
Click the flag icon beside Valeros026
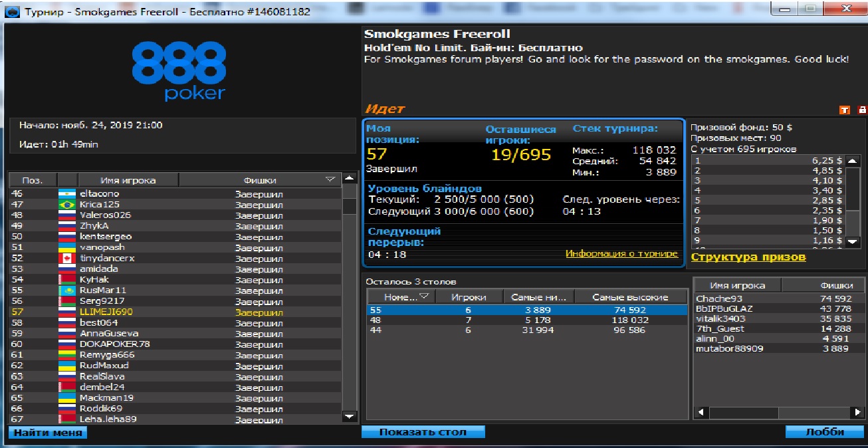click(x=66, y=215)
